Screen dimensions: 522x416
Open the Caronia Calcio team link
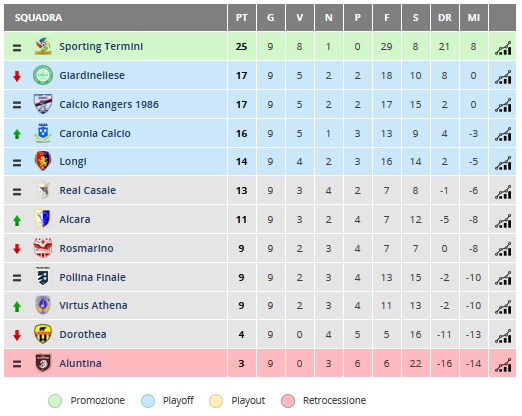95,133
